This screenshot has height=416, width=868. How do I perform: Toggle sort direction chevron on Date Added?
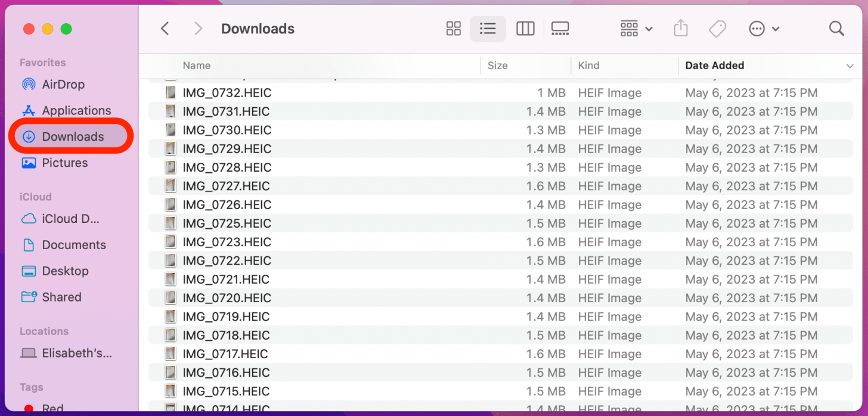pos(850,66)
